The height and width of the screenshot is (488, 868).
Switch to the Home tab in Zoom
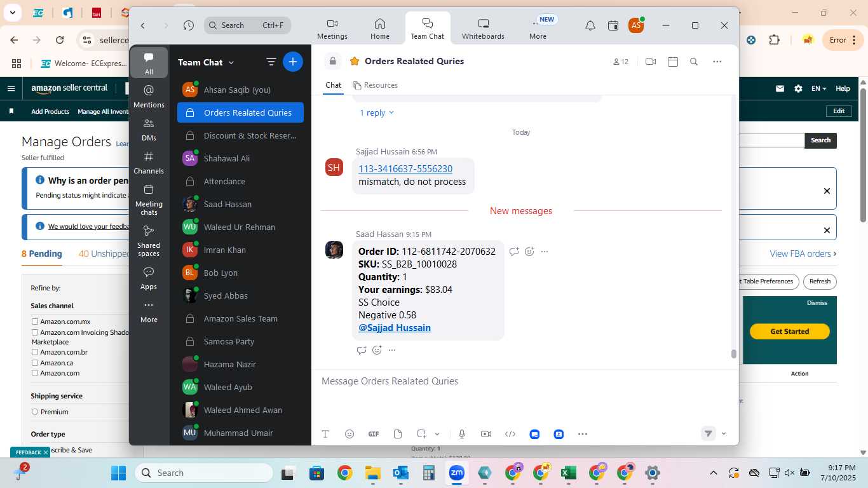coord(380,29)
